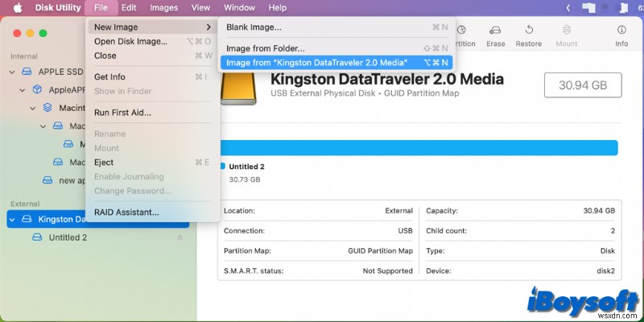Click the Macintosh volume group layers icon
The image size is (644, 322).
click(x=47, y=108)
